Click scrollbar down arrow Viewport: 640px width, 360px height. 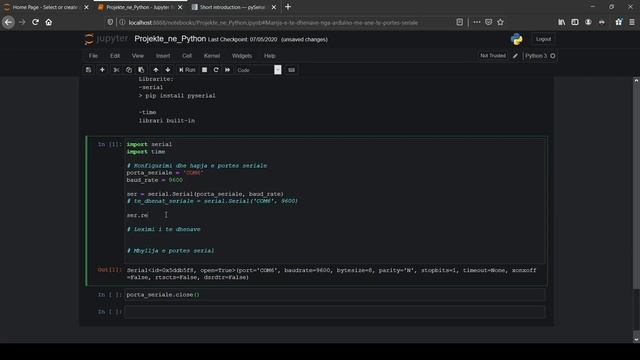tap(636, 339)
